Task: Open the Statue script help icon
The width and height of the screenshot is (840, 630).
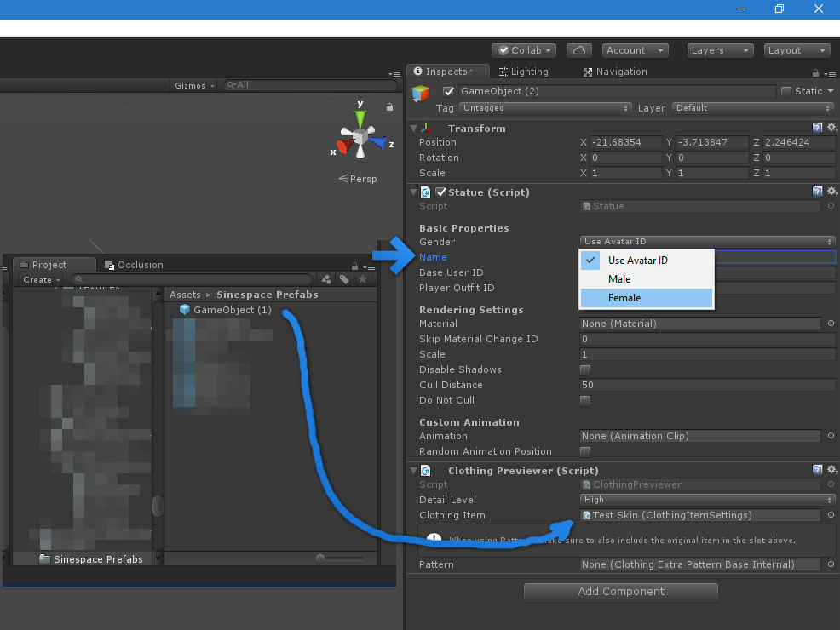Action: click(x=817, y=191)
